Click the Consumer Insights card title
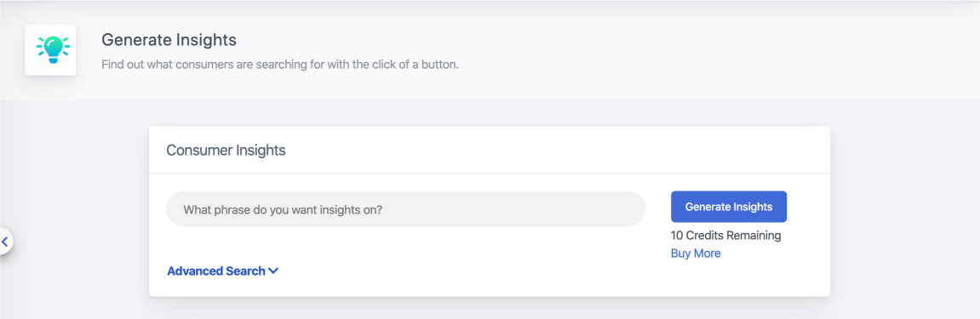This screenshot has width=980, height=319. tap(226, 151)
